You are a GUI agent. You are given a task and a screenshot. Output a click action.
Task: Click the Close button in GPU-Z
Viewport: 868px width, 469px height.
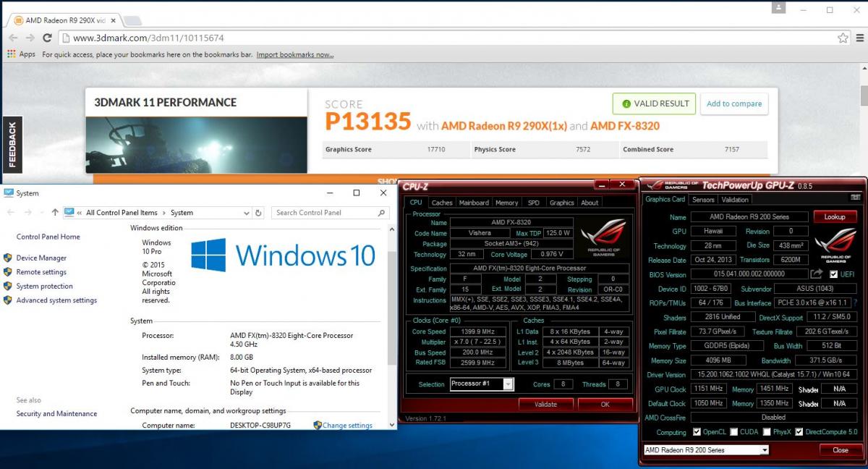(x=841, y=450)
